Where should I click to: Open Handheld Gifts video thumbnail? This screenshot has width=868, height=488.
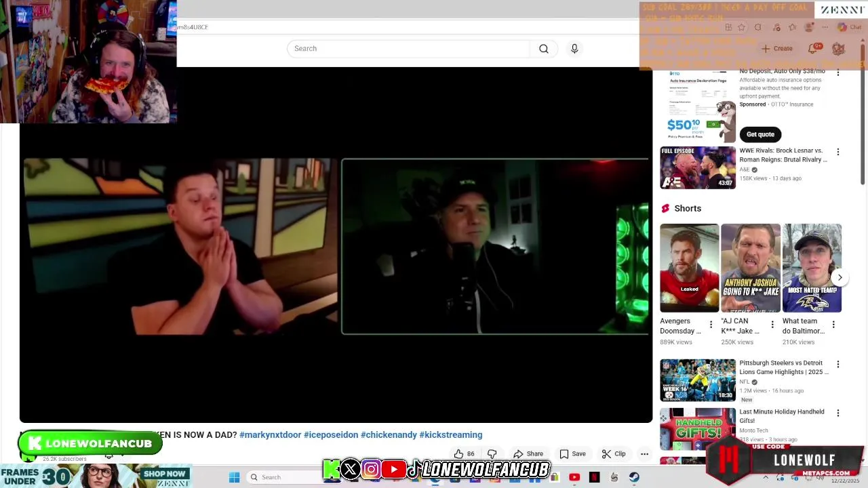click(x=698, y=429)
